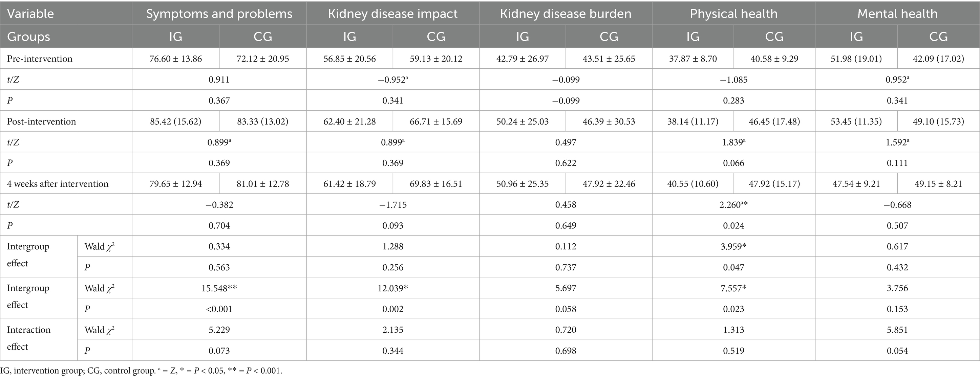Select the <0.001 P value cell
Viewport: 980px width, 379px height.
[219, 309]
